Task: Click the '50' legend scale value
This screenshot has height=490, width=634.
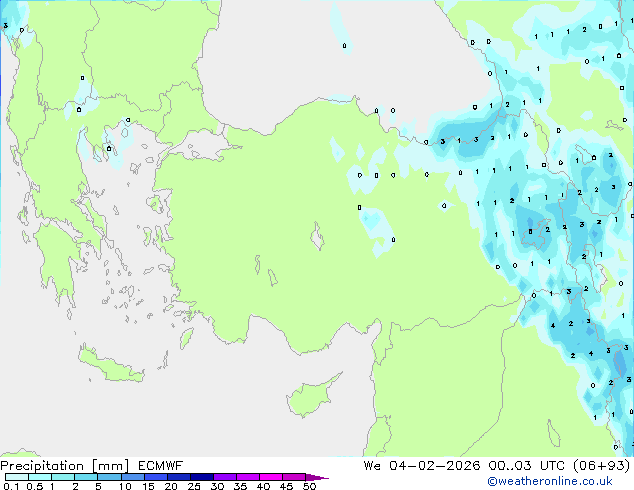Action: pos(309,486)
